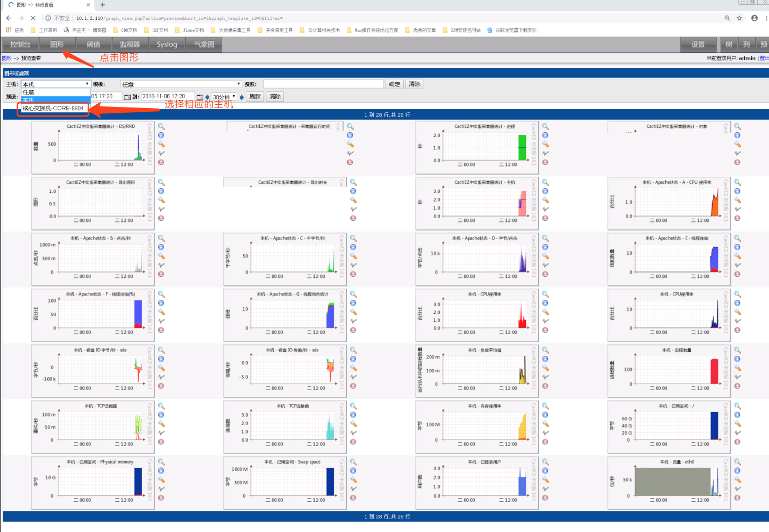Image resolution: width=769 pixels, height=532 pixels.
Task: Open the start date calendar picker
Action: coord(127,97)
